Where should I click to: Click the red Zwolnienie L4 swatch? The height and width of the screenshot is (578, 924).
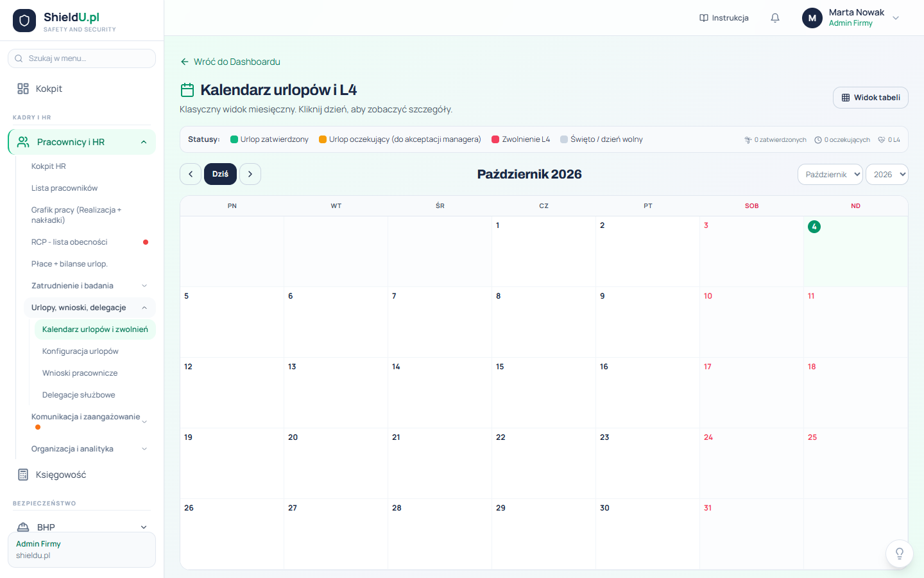[x=495, y=139]
